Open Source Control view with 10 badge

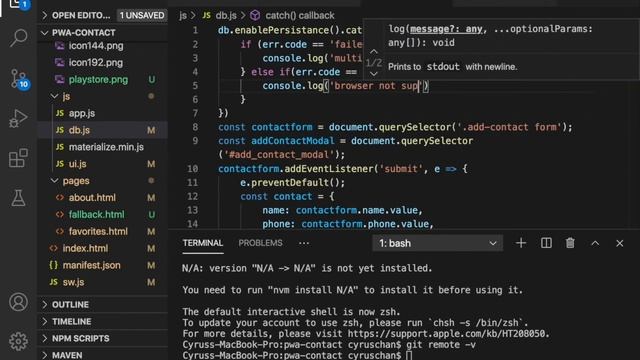(18, 79)
